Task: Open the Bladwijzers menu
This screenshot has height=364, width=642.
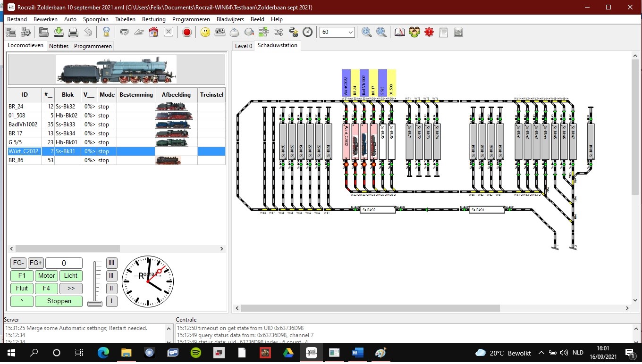Action: [230, 19]
